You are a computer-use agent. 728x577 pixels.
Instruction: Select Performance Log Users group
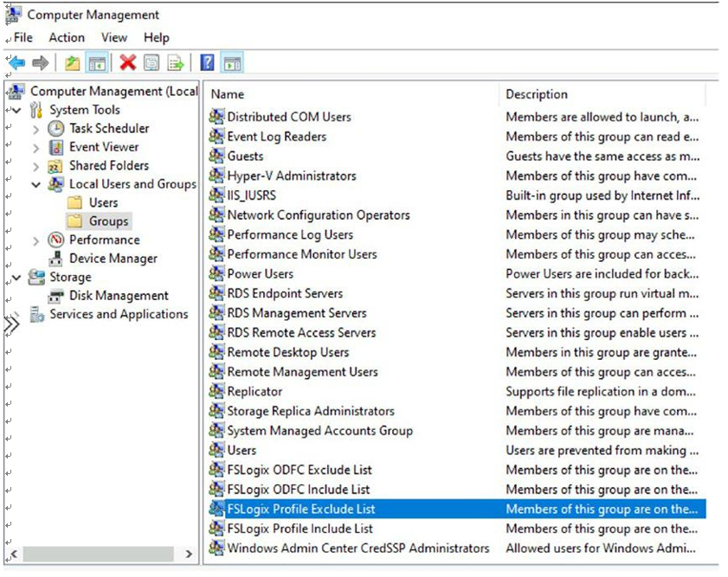tap(290, 234)
